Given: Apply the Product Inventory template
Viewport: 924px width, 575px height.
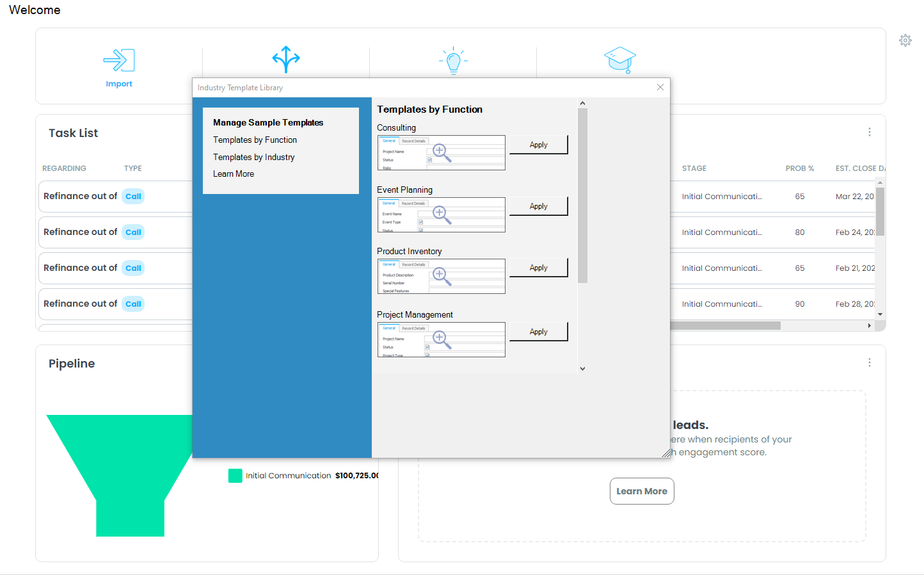Looking at the screenshot, I should click(538, 268).
